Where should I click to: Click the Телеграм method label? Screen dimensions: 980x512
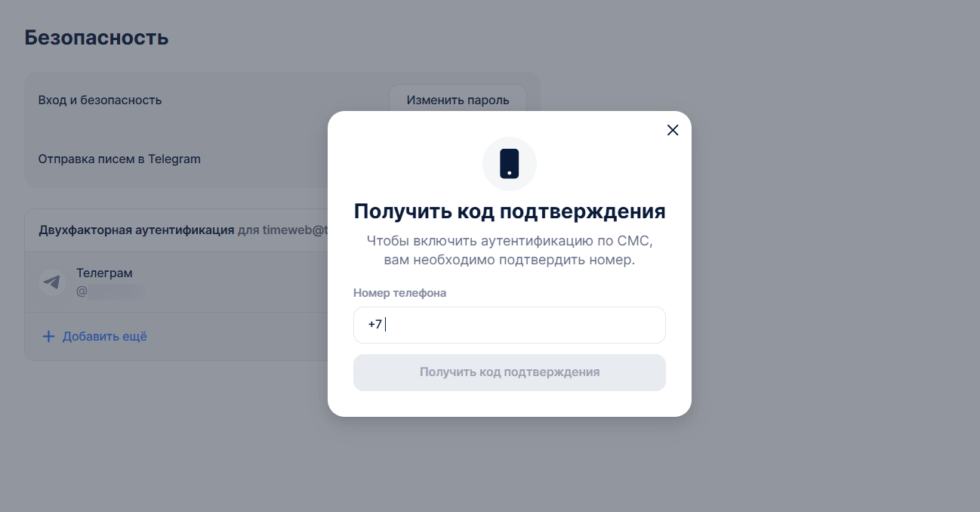[x=104, y=273]
